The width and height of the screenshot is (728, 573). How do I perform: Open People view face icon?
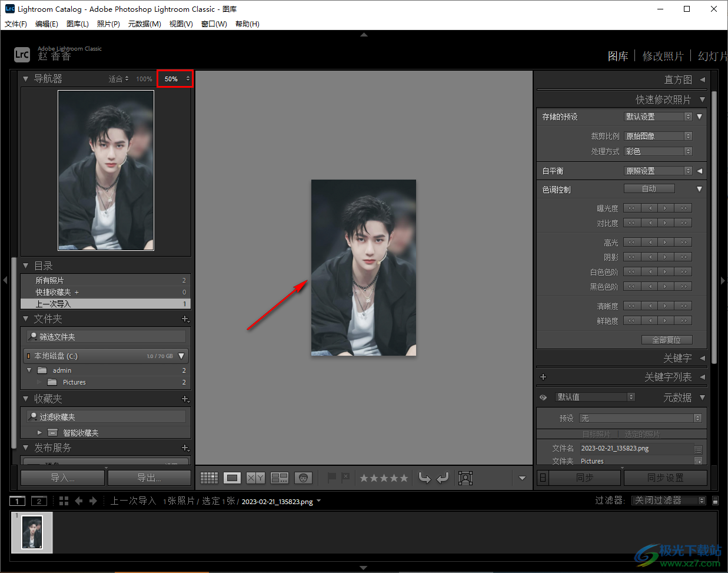[303, 478]
